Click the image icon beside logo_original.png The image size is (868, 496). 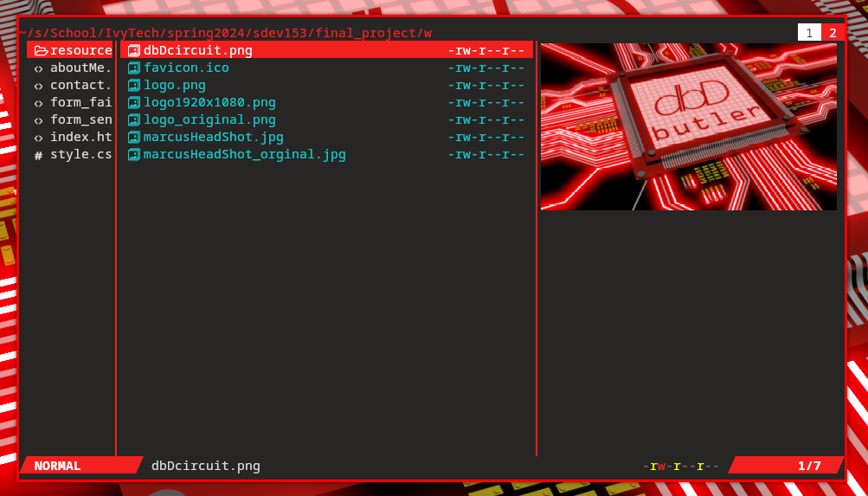134,119
